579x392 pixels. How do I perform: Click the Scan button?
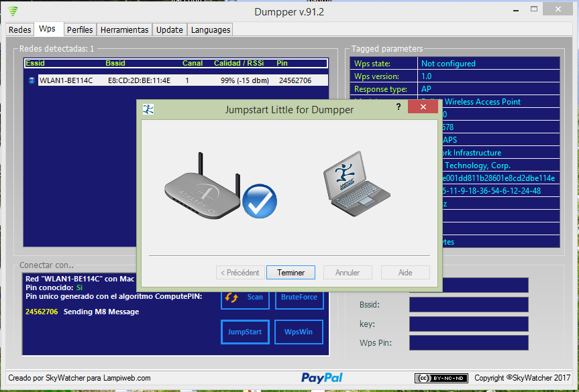(245, 300)
